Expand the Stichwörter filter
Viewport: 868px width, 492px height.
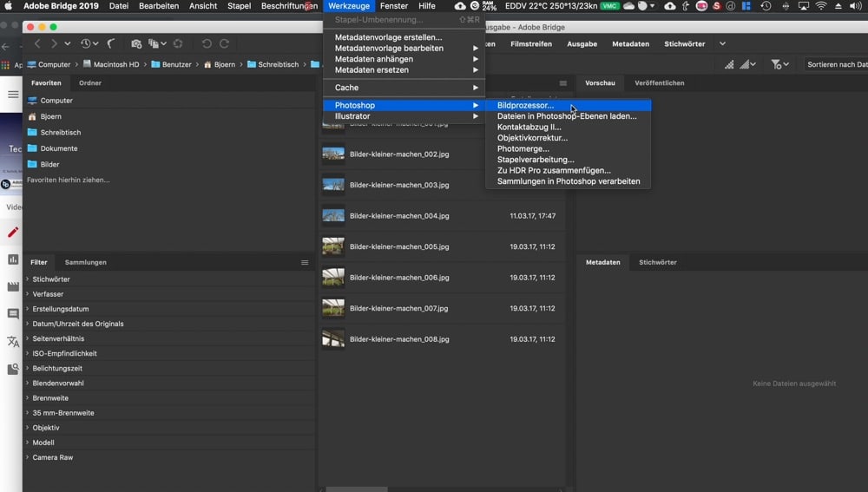point(27,279)
